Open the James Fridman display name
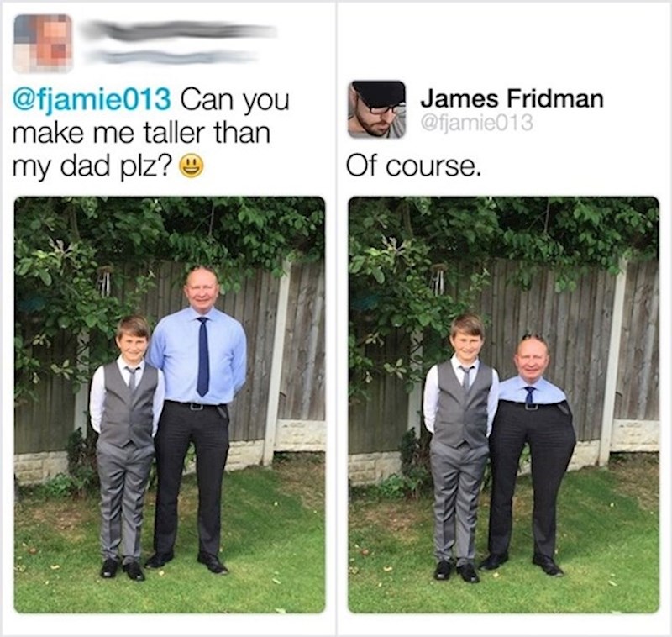Viewport: 672px width, 637px height. (512, 98)
